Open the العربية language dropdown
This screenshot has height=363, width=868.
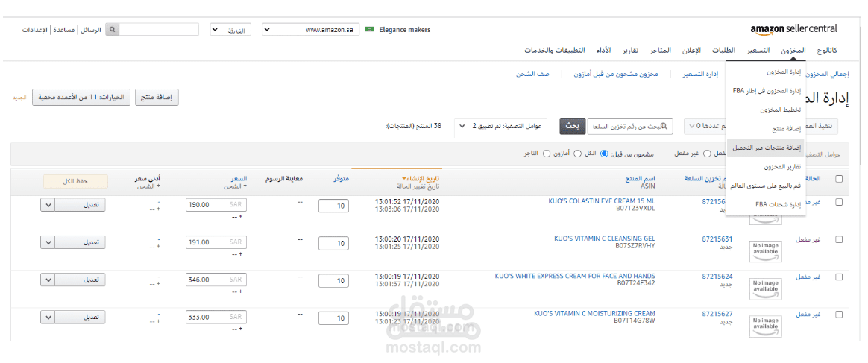coord(230,29)
